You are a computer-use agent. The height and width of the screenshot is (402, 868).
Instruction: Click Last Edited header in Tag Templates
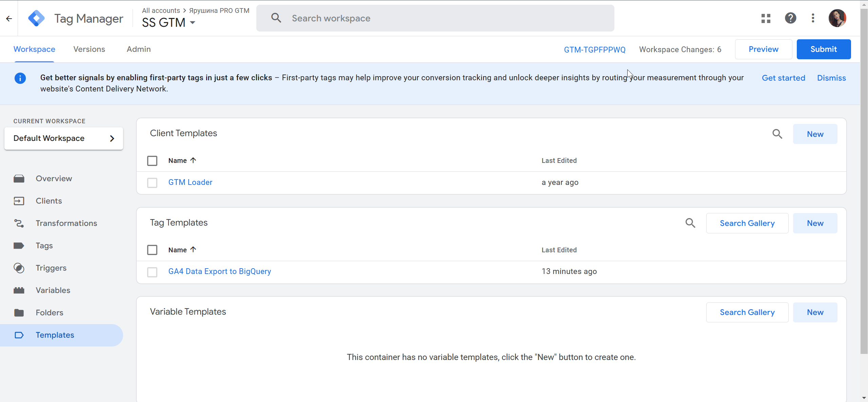click(x=559, y=250)
